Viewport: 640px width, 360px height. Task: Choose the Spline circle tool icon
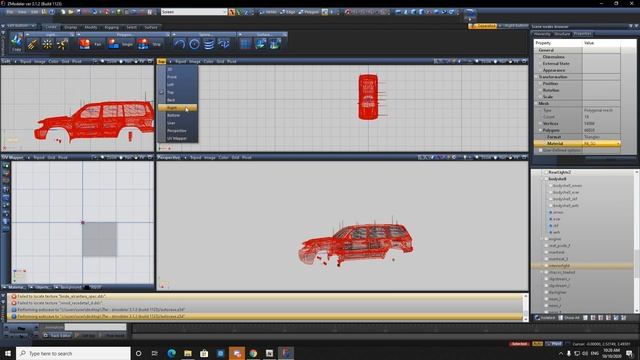[194, 44]
